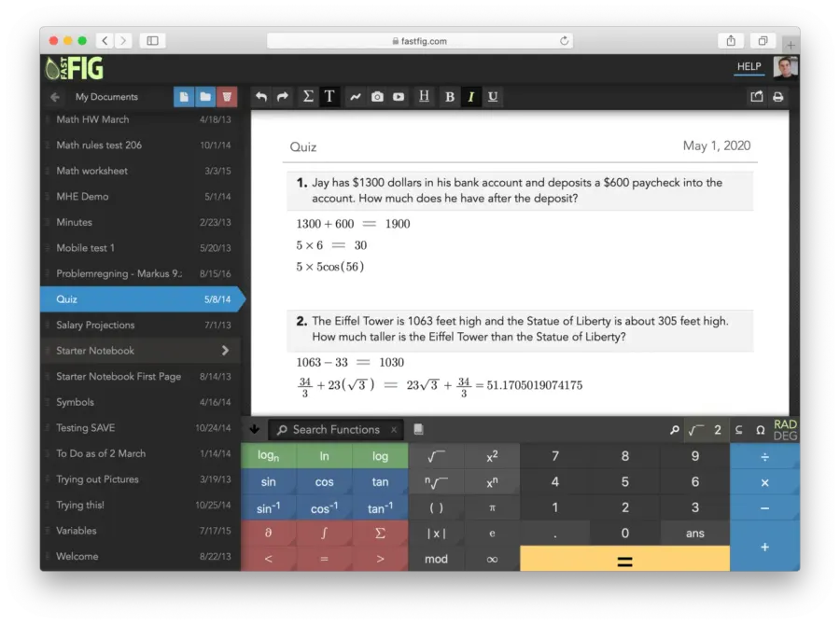Toggle italic formatting

[471, 97]
